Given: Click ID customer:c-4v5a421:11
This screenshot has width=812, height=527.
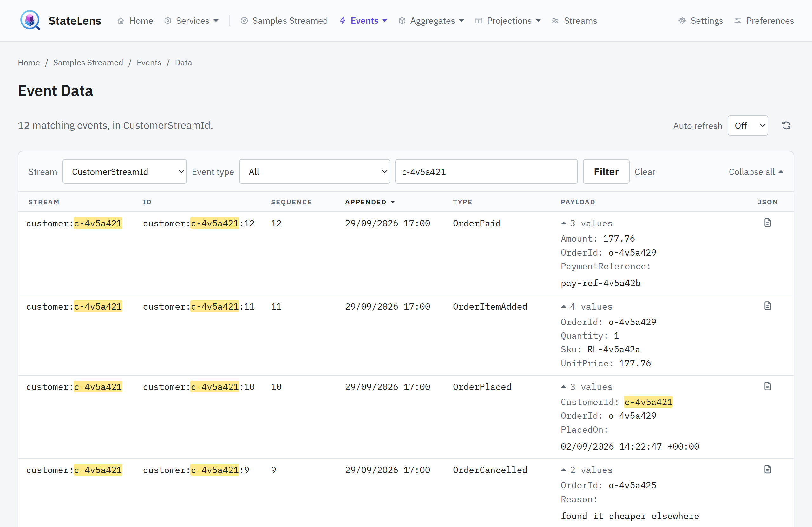Looking at the screenshot, I should click(199, 307).
